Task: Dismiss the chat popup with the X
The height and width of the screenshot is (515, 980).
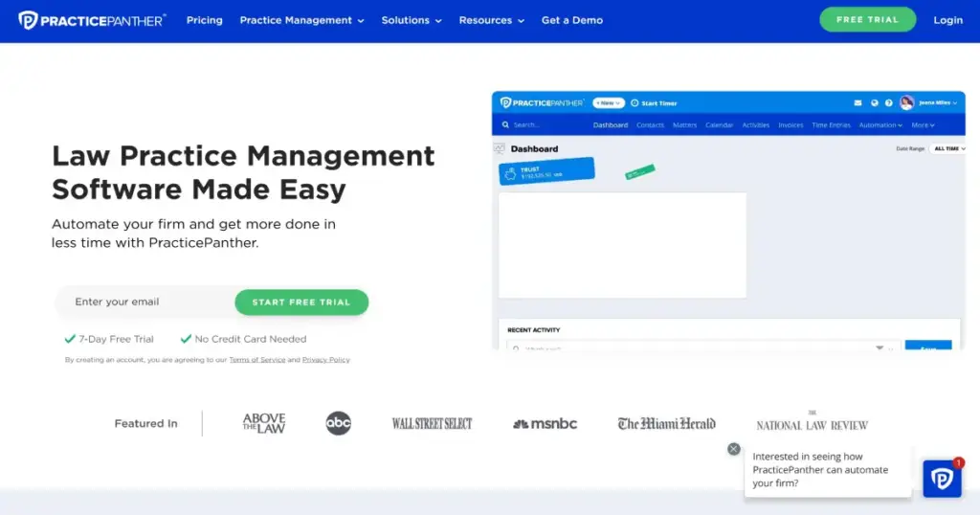Action: 734,449
